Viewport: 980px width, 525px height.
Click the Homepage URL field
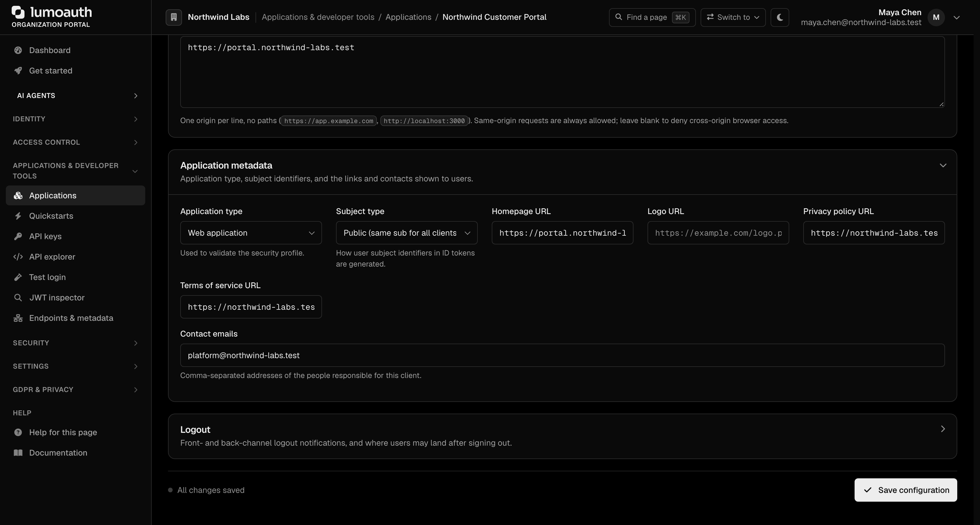[x=562, y=233]
